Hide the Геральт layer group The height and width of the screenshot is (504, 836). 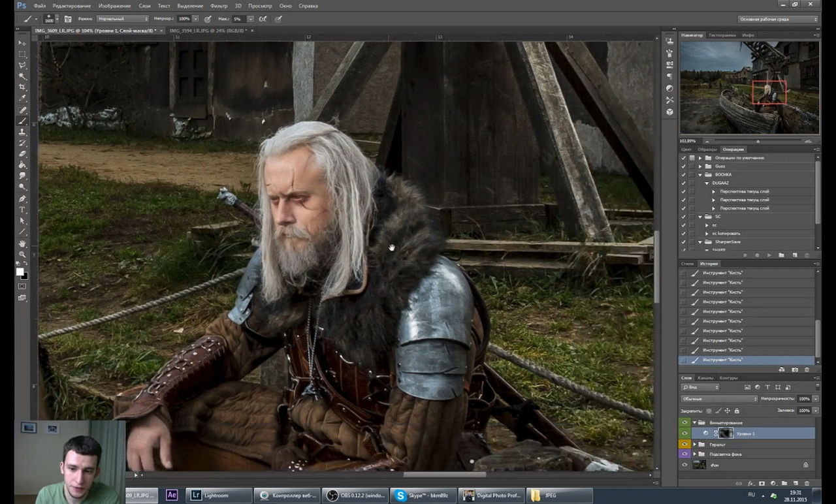[684, 445]
